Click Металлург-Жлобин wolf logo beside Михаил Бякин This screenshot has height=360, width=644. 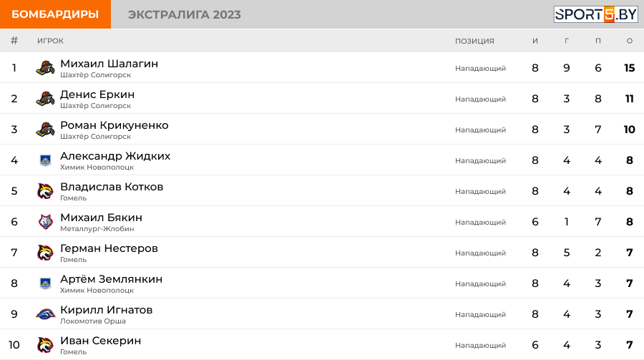(46, 222)
